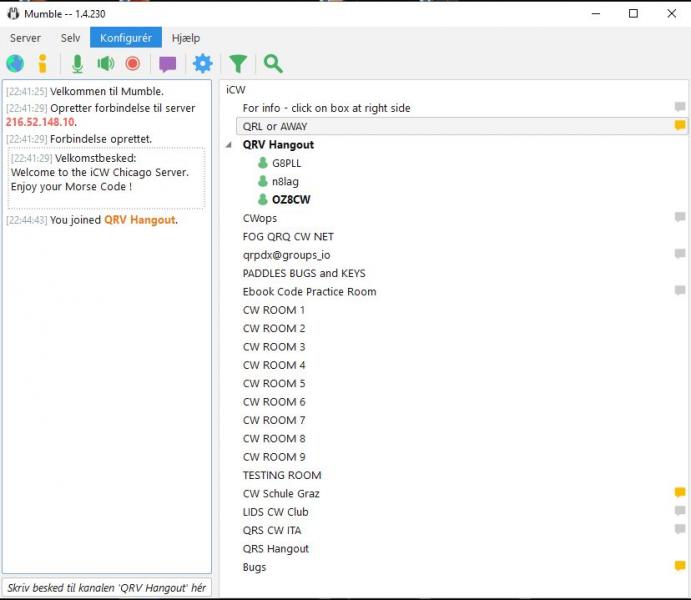Screen dimensions: 691x600
Task: Select QRS Hangout channel
Action: [x=275, y=549]
